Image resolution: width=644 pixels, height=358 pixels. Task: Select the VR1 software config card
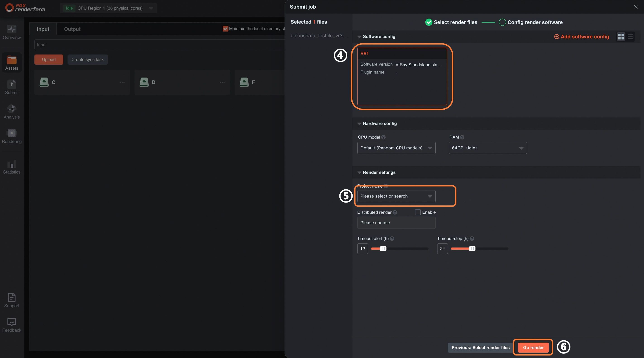(402, 76)
